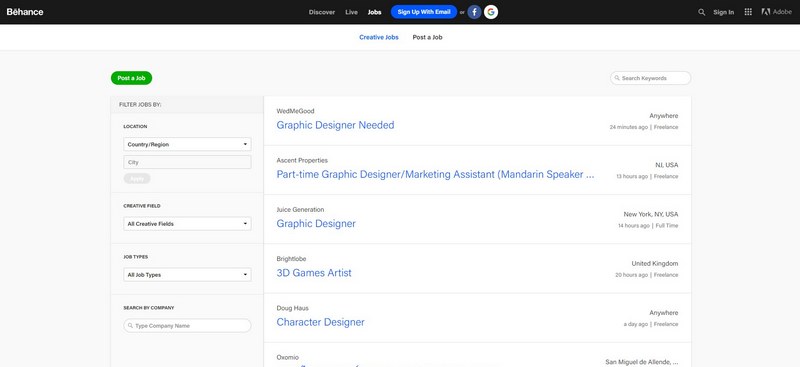Click the Oxomio company name
Screen dimensions: 800x367
(288, 358)
